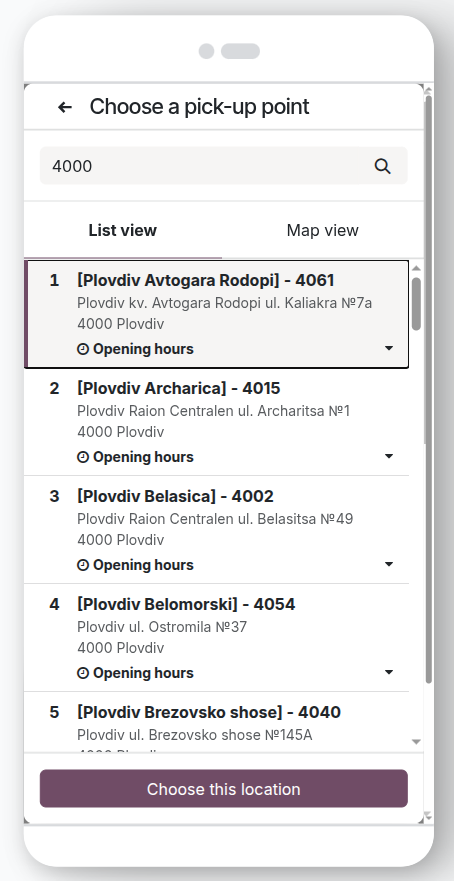Click clock icon for Plovdiv Belasica

83,565
